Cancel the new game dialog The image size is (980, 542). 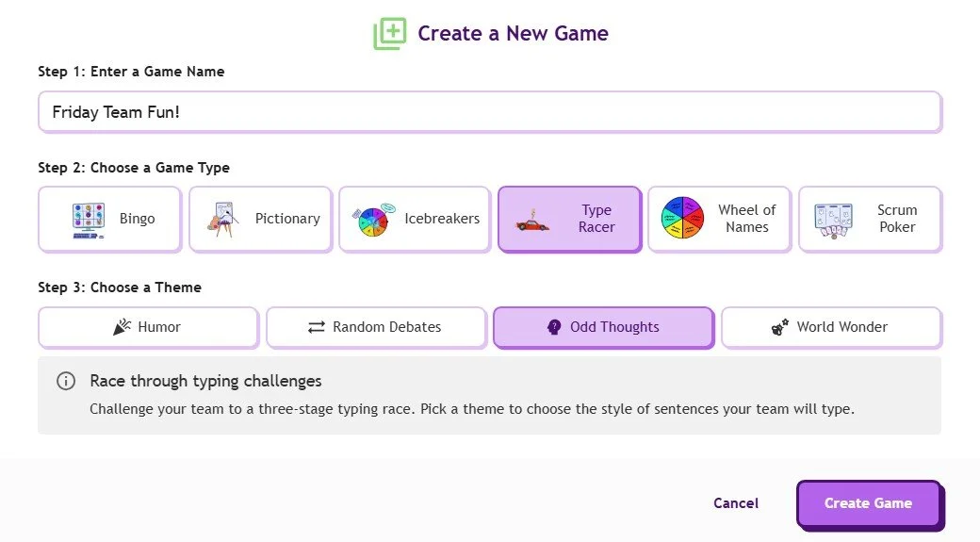736,503
